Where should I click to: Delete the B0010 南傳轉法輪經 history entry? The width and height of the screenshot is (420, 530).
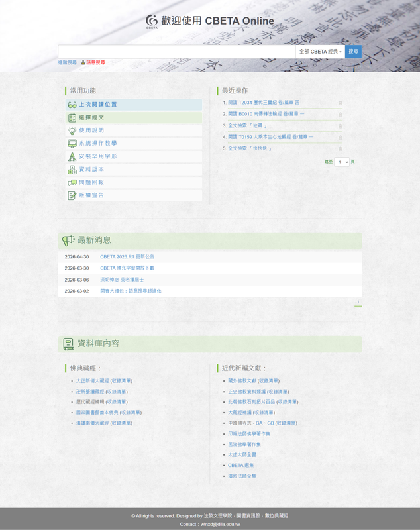341,114
